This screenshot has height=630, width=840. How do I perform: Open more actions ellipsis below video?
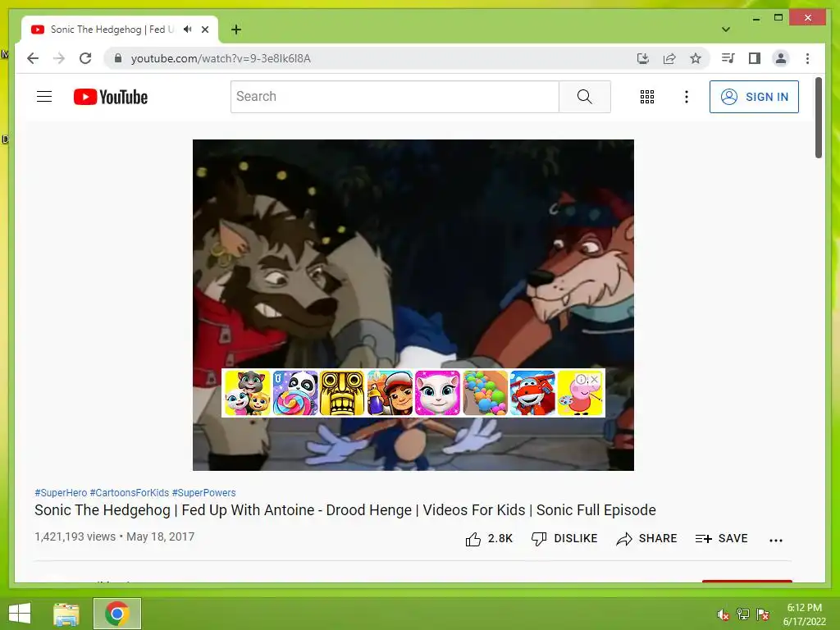tap(776, 540)
